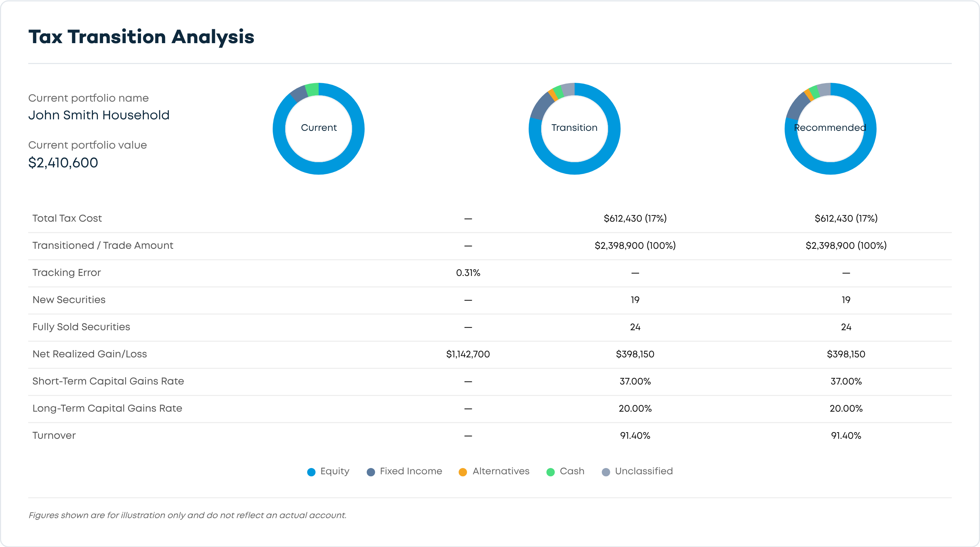Click the Total Tax Cost row label
The image size is (980, 547).
pos(67,218)
